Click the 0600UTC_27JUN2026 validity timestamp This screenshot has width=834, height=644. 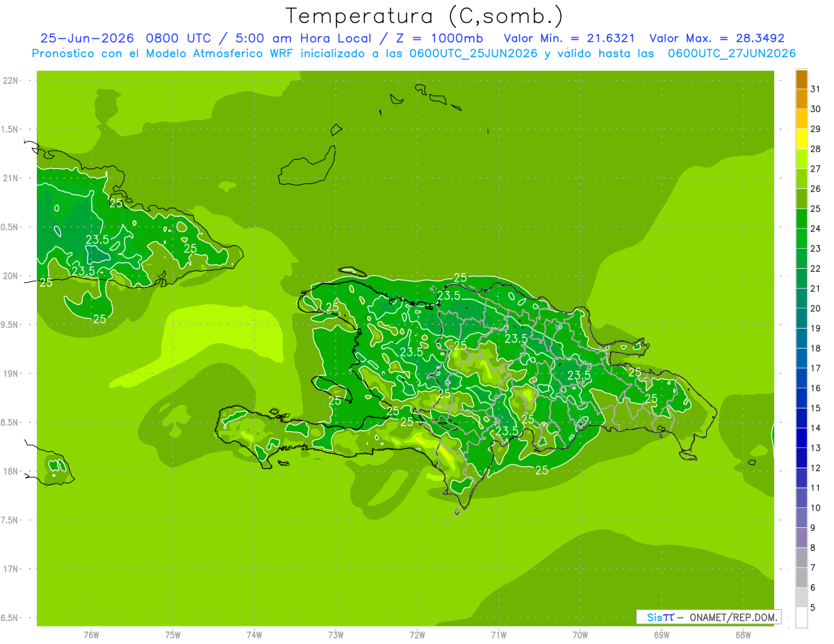pyautogui.click(x=732, y=53)
